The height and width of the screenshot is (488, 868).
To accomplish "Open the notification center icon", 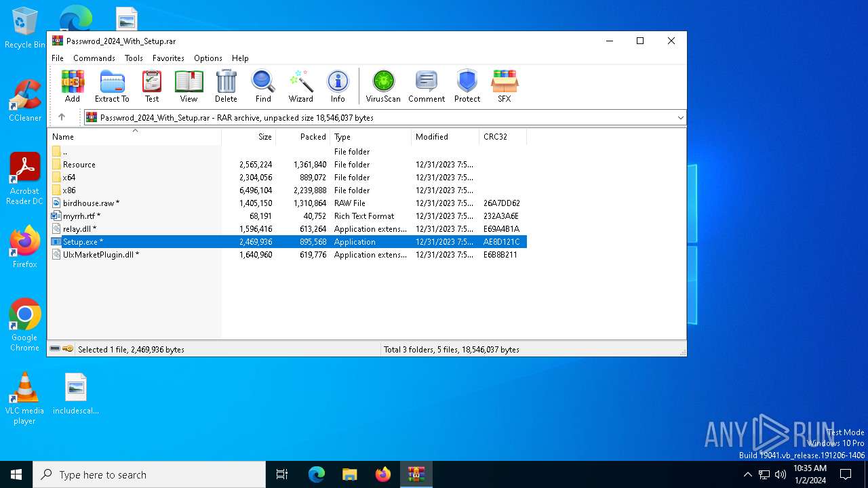I will (846, 474).
